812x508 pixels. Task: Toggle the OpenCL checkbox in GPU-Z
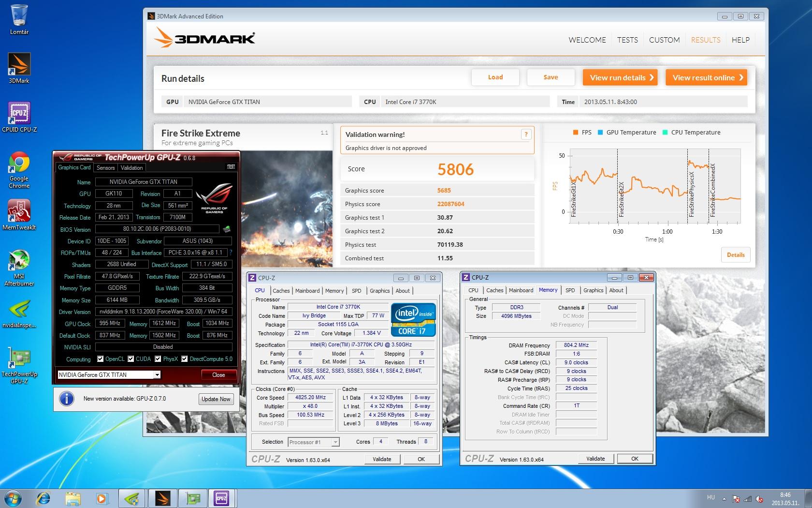pyautogui.click(x=100, y=359)
